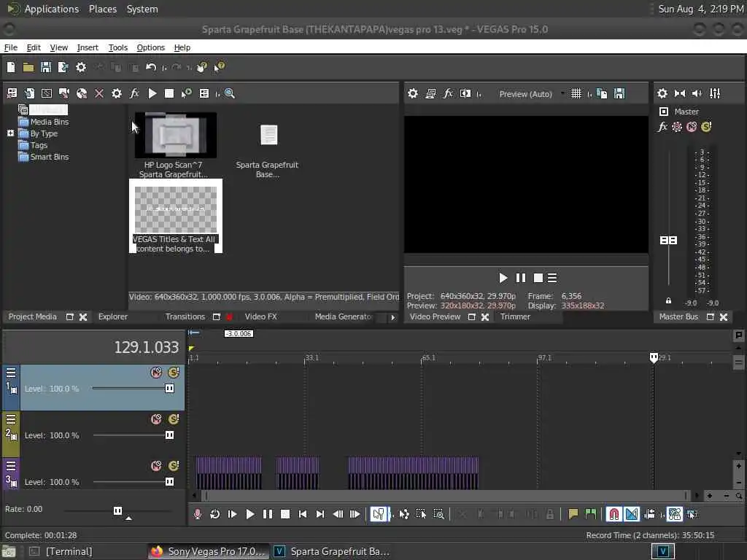
Task: Toggle preview on external monitor
Action: click(x=430, y=93)
